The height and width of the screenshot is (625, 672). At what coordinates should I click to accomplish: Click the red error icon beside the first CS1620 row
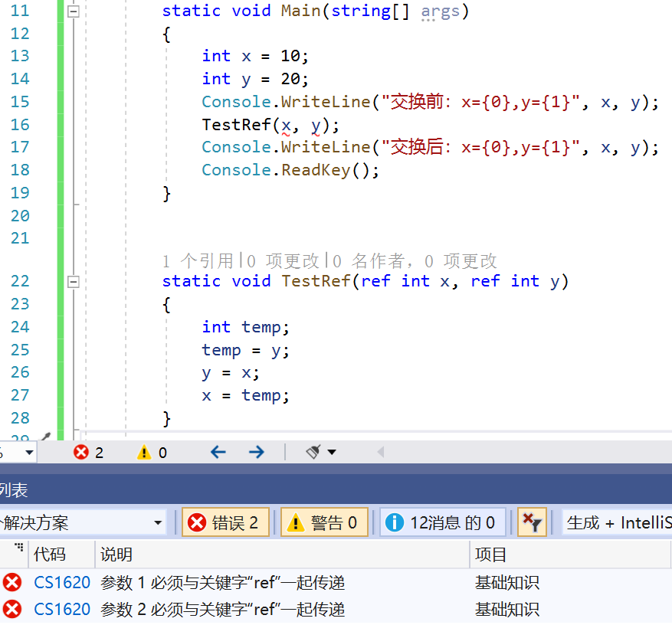12,582
